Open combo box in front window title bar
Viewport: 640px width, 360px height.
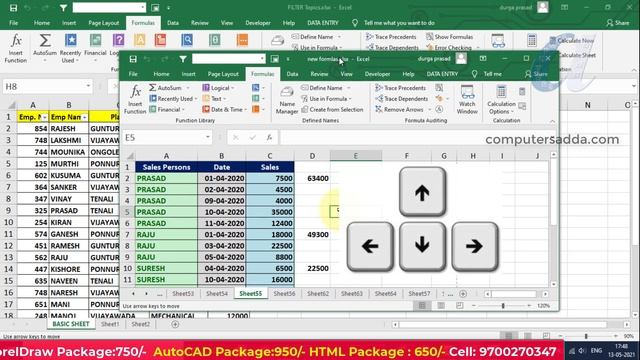(x=229, y=59)
